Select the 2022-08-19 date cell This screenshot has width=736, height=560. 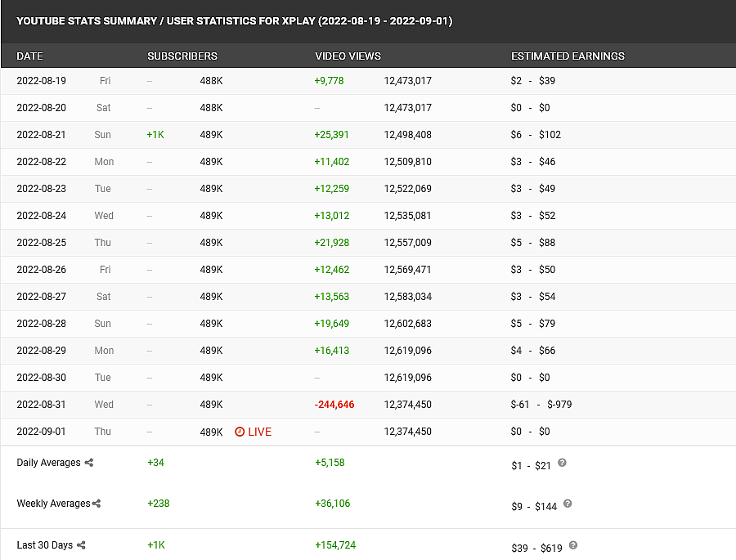click(x=41, y=81)
